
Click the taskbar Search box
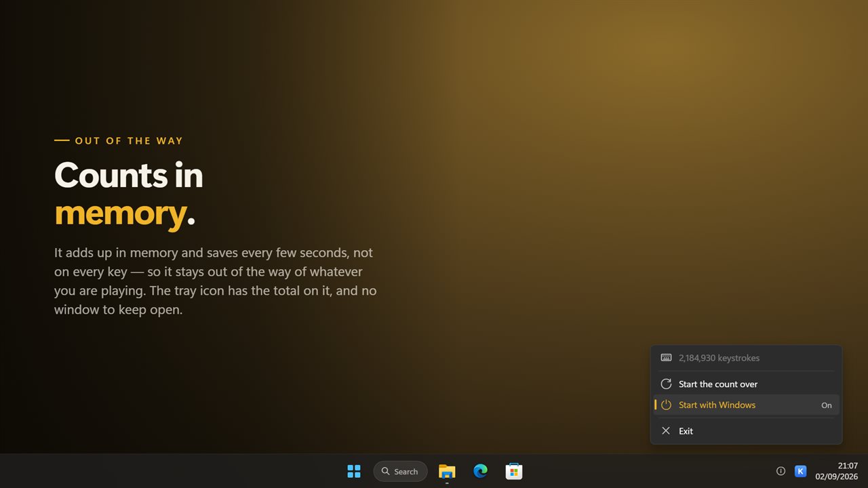pos(400,471)
